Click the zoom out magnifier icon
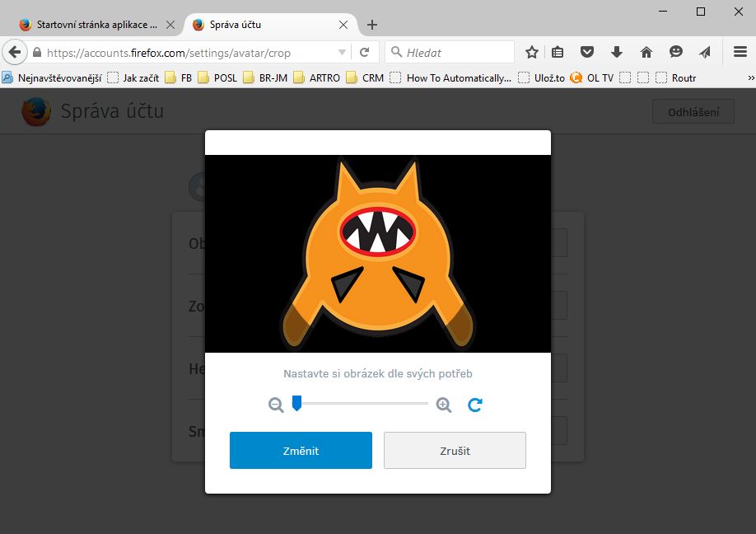 (x=276, y=405)
